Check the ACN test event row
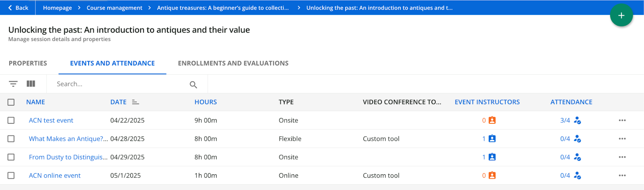 click(11, 120)
